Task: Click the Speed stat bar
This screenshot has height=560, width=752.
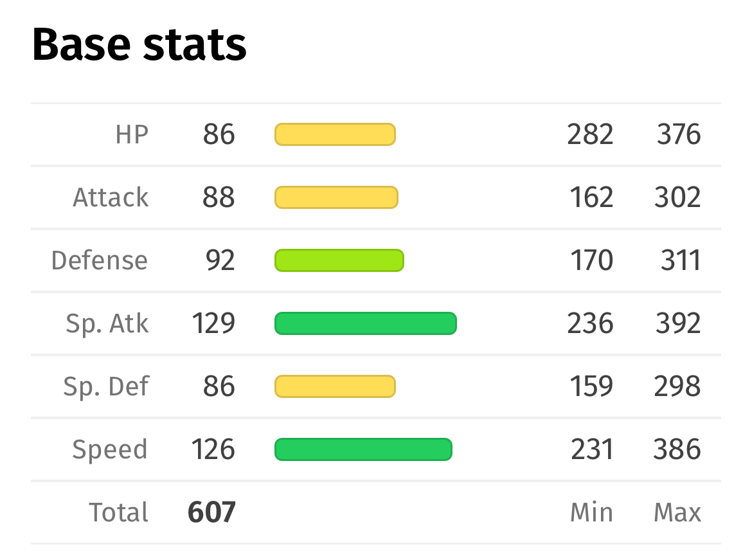Action: (363, 449)
